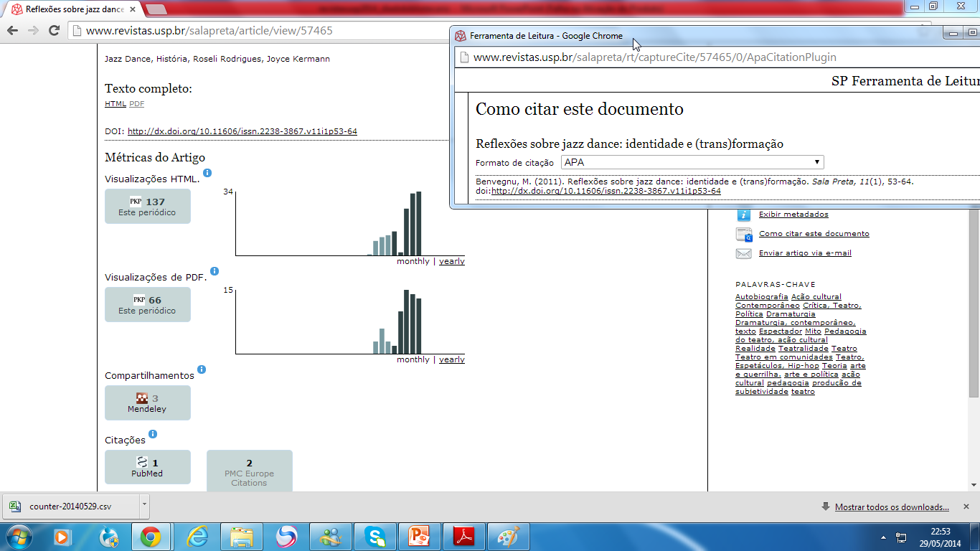Click info icon next to Visualizações HTML
980x551 pixels.
coord(207,173)
